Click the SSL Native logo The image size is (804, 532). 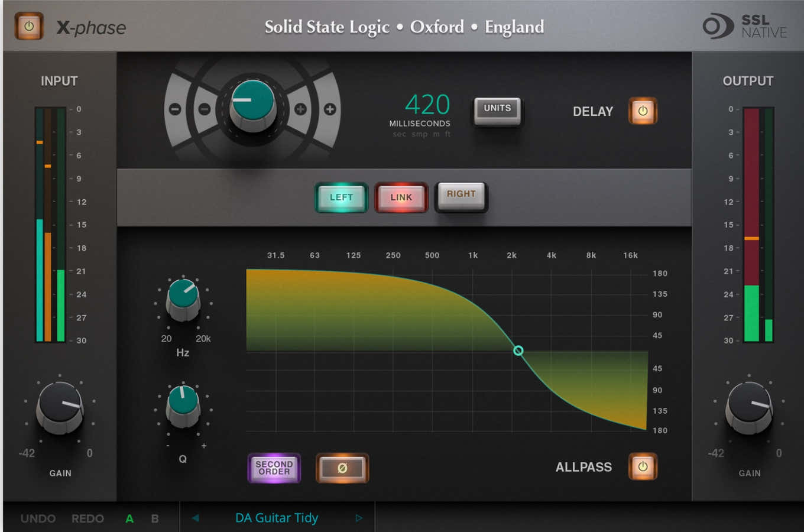click(x=745, y=27)
